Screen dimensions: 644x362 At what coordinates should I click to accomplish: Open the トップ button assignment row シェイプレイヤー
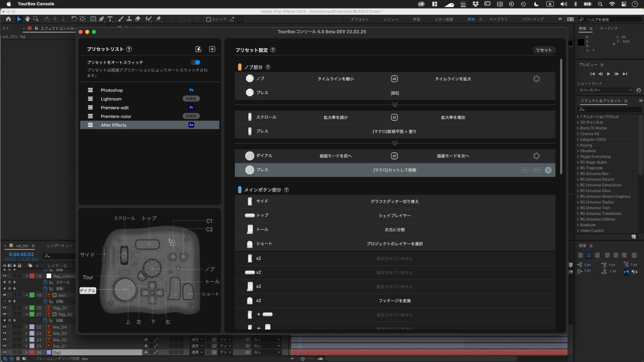(x=395, y=216)
